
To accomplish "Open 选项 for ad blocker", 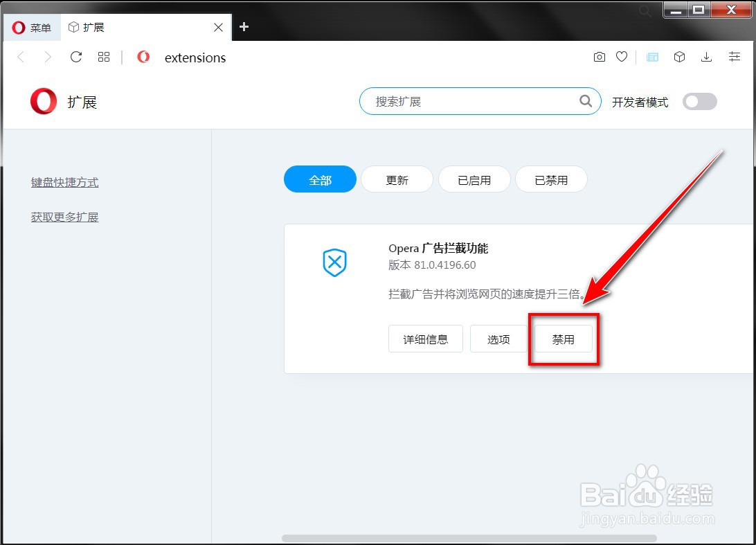I will (x=498, y=339).
